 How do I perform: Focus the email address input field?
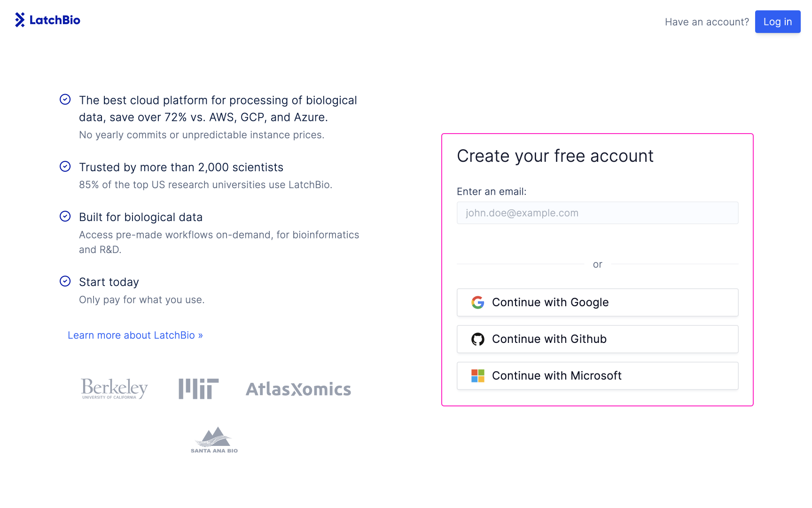(598, 213)
